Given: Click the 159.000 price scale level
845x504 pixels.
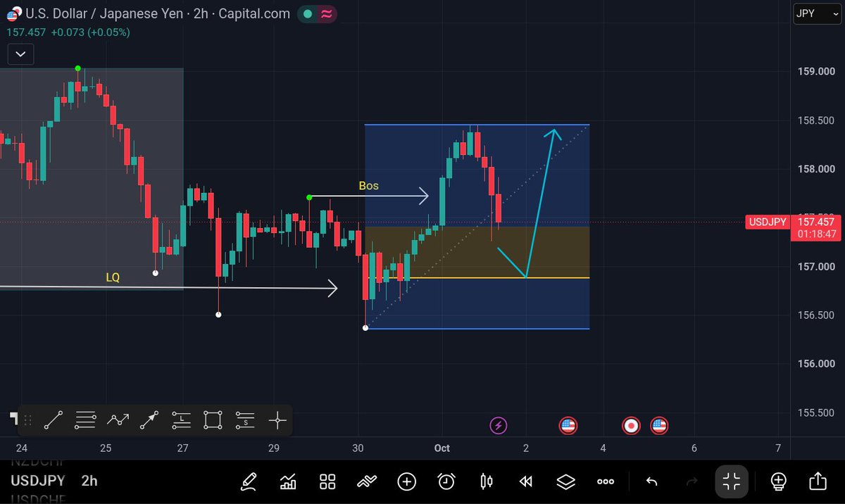Looking at the screenshot, I should (815, 72).
